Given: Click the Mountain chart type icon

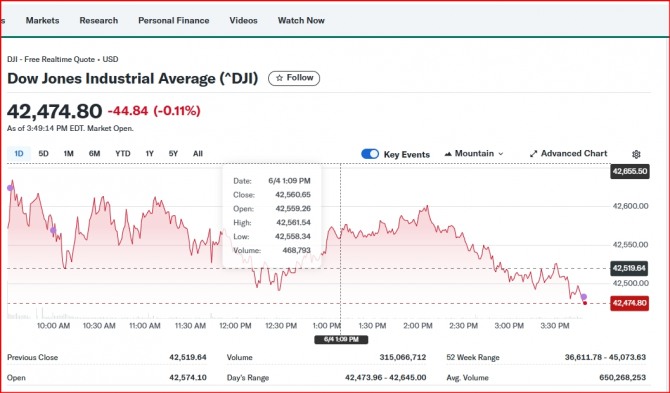Looking at the screenshot, I should point(448,154).
